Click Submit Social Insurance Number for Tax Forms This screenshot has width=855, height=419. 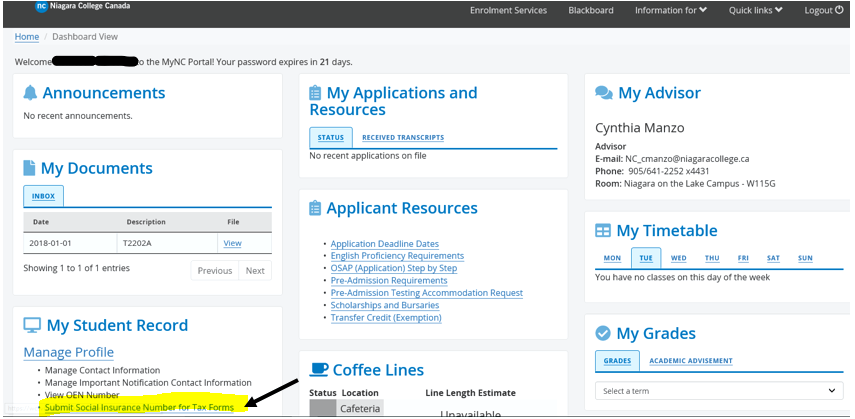tap(139, 407)
